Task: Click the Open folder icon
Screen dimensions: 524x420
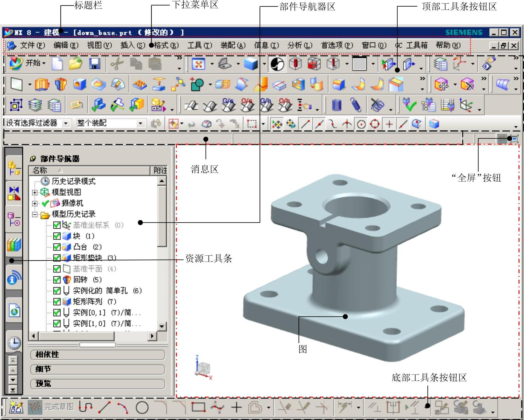Action: click(76, 64)
